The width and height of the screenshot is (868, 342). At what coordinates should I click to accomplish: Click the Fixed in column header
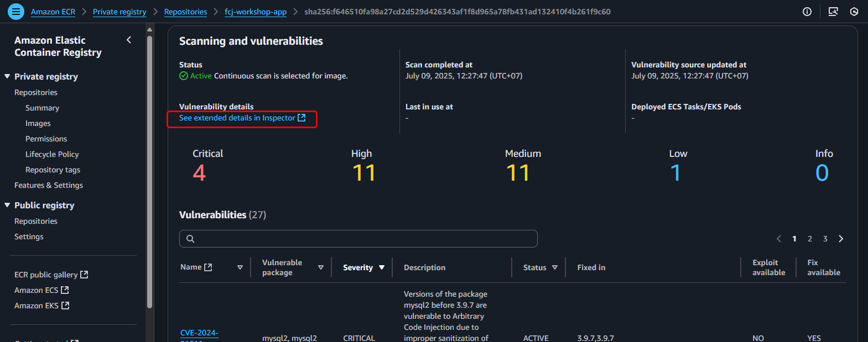click(x=591, y=267)
